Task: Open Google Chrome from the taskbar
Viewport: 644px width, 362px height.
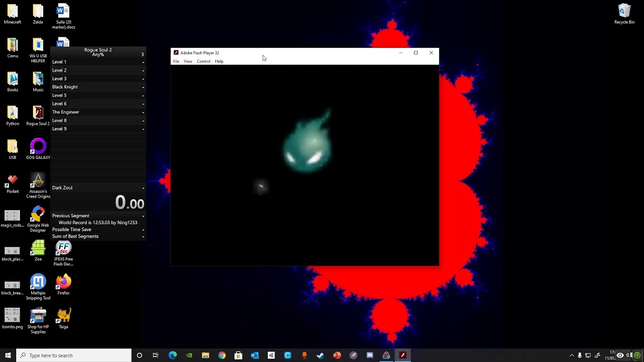Action: [x=222, y=355]
